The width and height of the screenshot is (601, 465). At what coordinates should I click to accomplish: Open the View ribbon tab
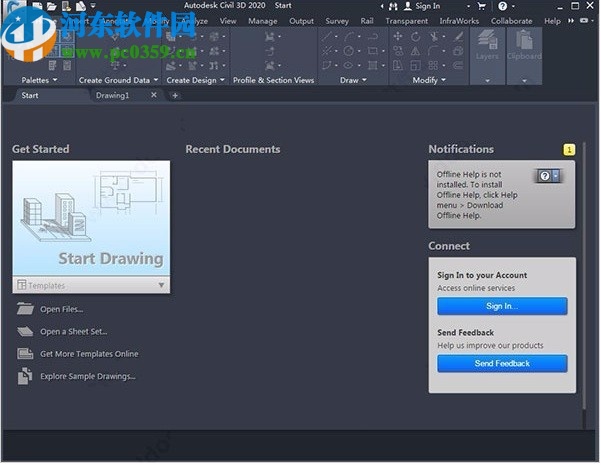pyautogui.click(x=228, y=21)
